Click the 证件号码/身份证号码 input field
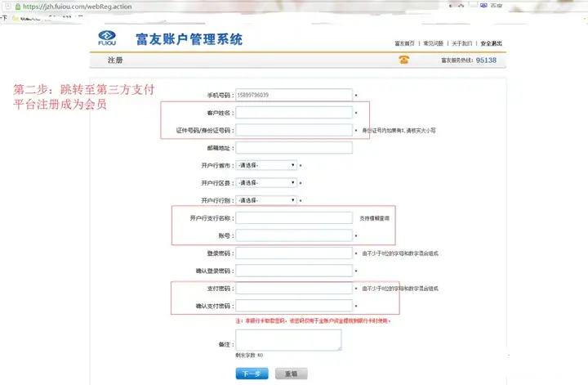Image resolution: width=588 pixels, height=385 pixels. 294,130
